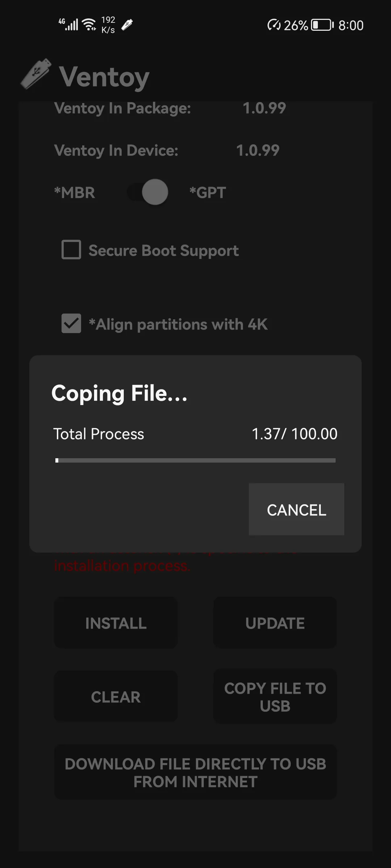Tap the 1.37/100.00 progress value
The width and height of the screenshot is (391, 868).
click(x=294, y=434)
